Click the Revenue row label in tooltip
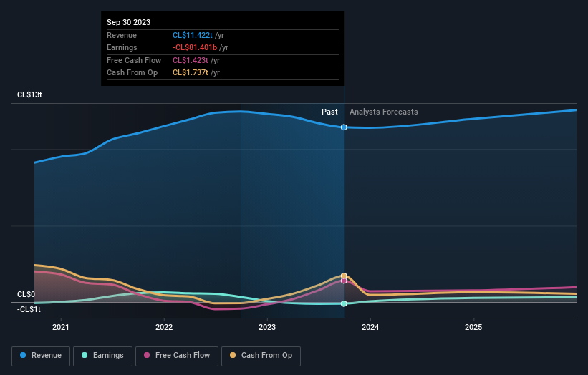This screenshot has width=588, height=375. pyautogui.click(x=122, y=35)
